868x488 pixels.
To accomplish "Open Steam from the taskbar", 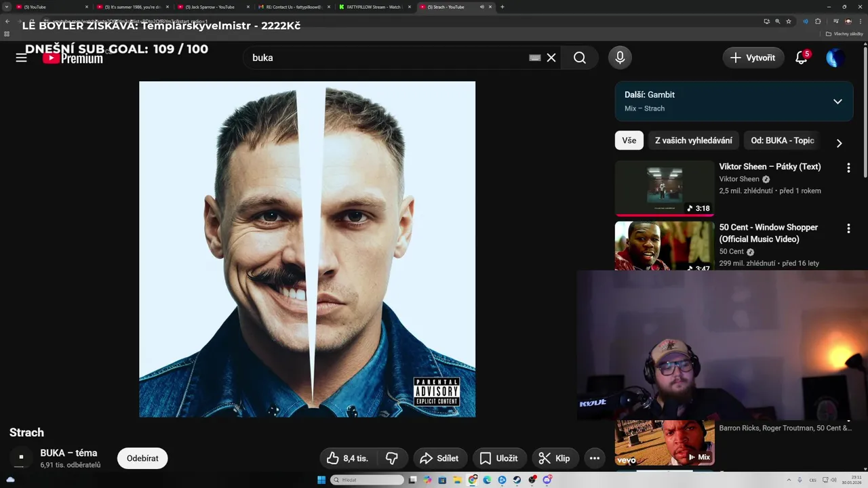I will pos(517,480).
